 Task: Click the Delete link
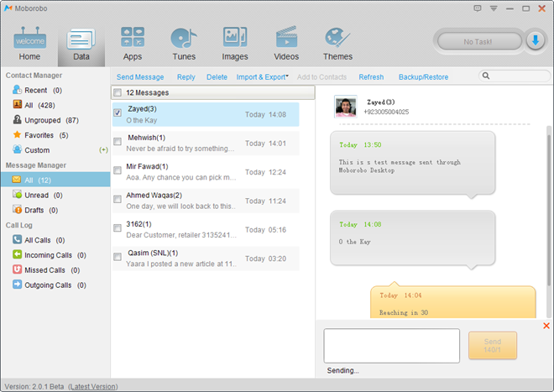click(x=217, y=77)
